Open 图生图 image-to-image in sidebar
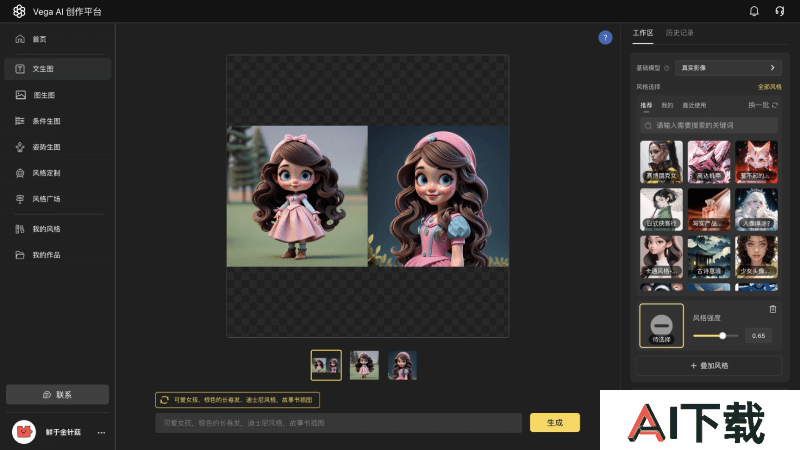 pyautogui.click(x=57, y=95)
